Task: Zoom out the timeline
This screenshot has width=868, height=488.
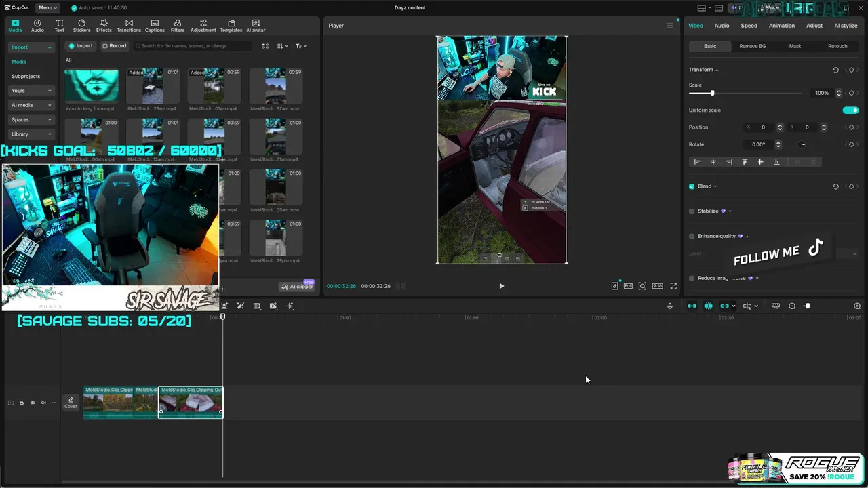Action: [792, 306]
